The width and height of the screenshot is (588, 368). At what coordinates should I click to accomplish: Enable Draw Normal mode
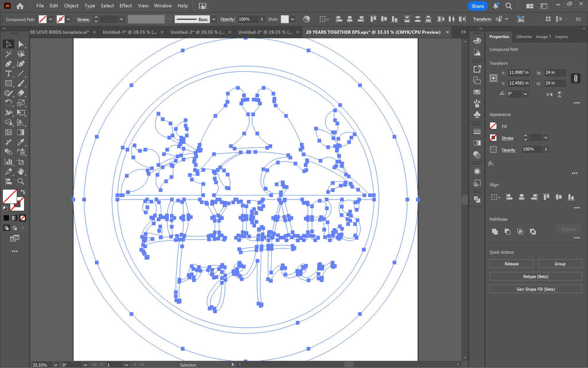coord(6,228)
